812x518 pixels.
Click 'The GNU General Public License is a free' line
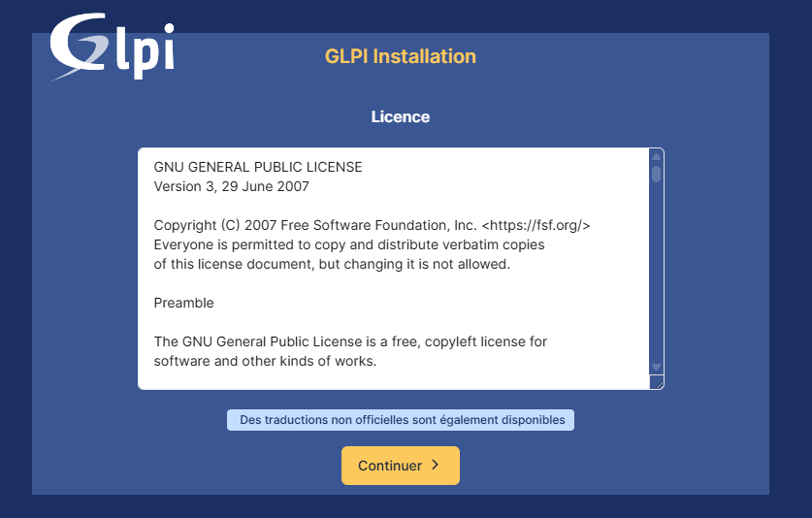click(350, 341)
